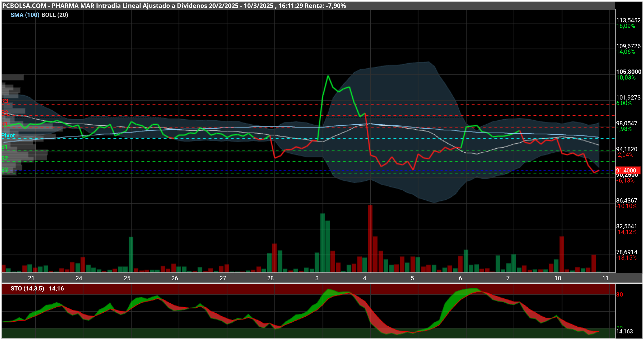Screen dimensions: 644x340
Task: Click the tallest red volume bar
Action: (x=370, y=239)
